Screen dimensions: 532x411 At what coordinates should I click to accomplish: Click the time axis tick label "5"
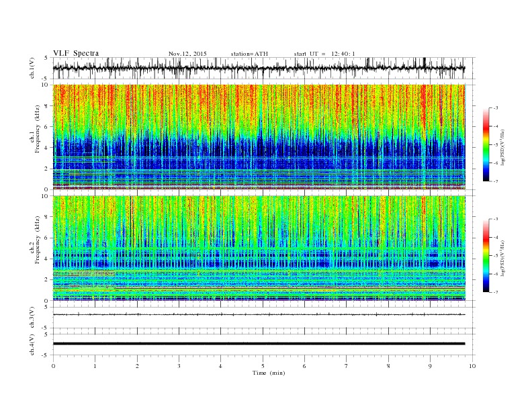[263, 366]
